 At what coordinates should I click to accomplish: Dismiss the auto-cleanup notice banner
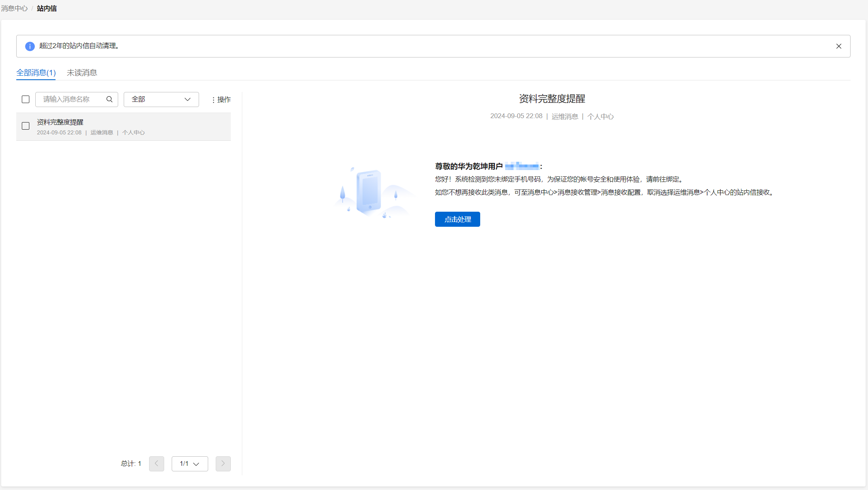(x=839, y=46)
